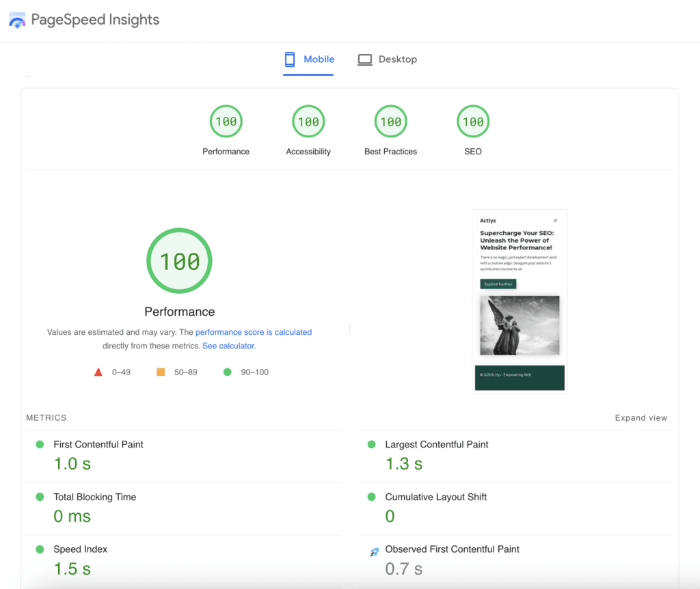Viewport: 700px width, 589px height.
Task: Click the orange 50–89 legend square
Action: [x=160, y=372]
